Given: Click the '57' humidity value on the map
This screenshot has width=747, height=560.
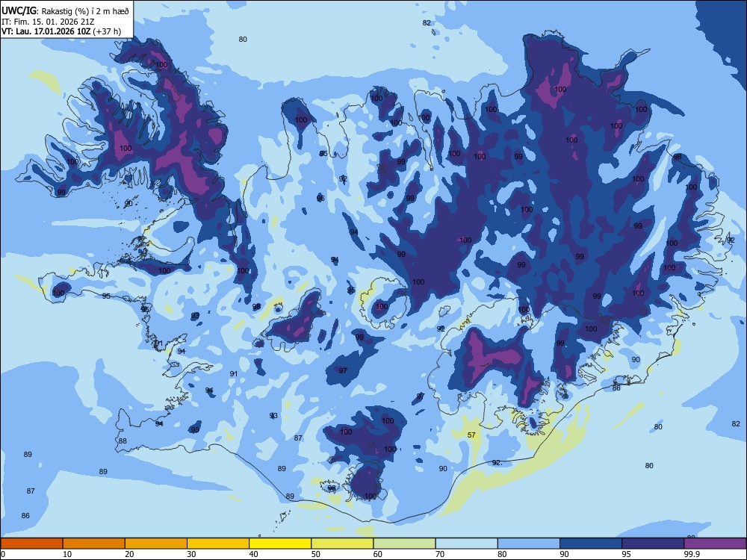Looking at the screenshot, I should click(471, 435).
